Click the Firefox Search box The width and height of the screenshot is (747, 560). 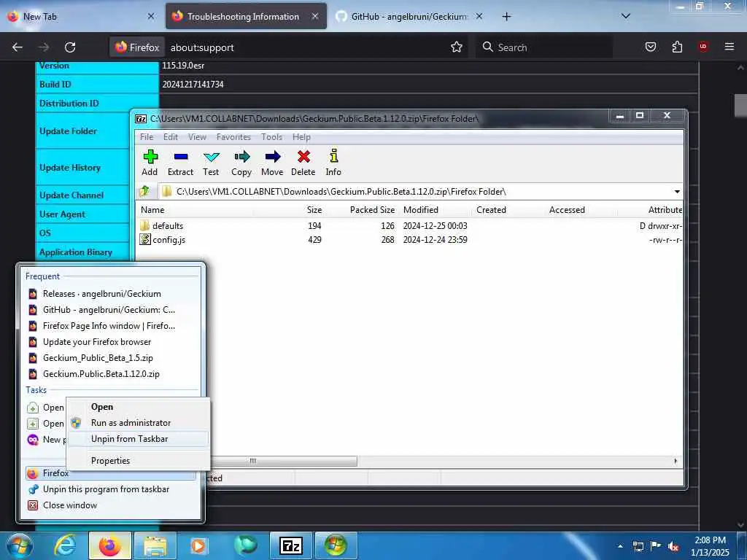click(x=544, y=47)
